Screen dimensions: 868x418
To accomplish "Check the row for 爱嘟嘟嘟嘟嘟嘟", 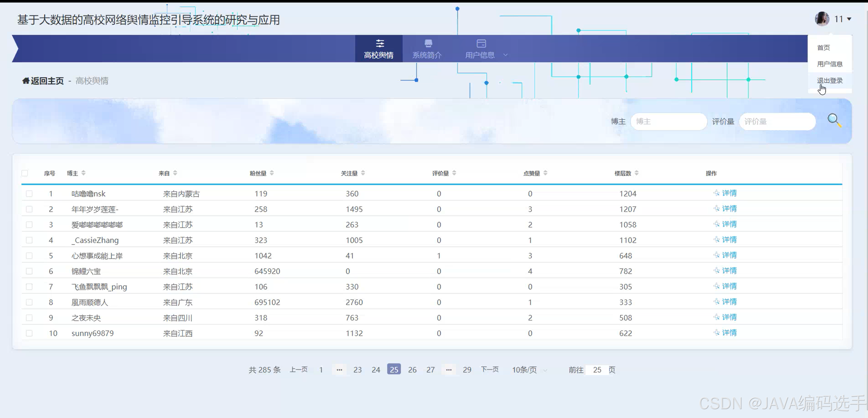I will [x=29, y=224].
